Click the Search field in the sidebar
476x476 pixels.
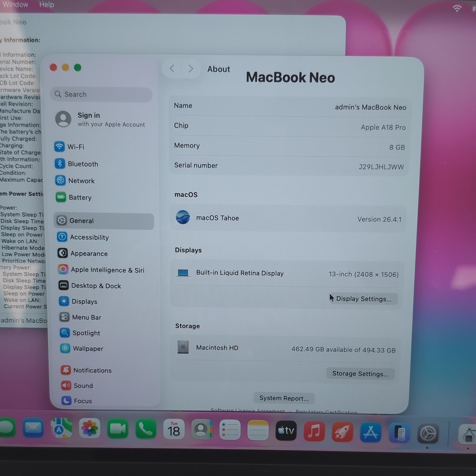[101, 95]
